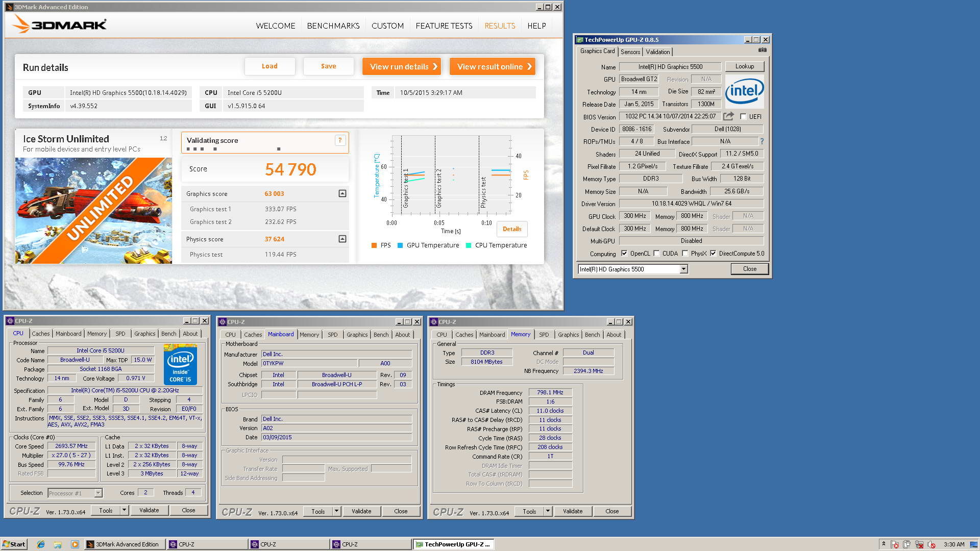Collapse the Physics score section
Screen dimensions: 980x551
click(342, 239)
